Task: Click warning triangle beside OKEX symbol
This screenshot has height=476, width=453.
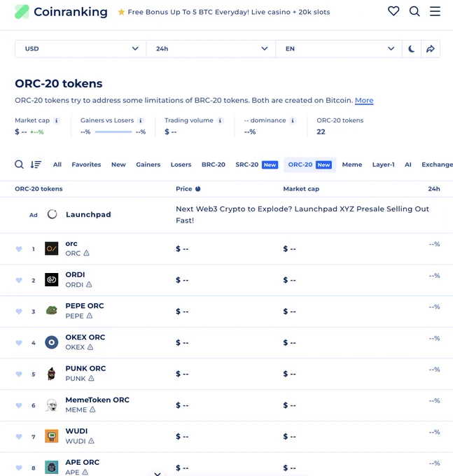Action: point(90,347)
